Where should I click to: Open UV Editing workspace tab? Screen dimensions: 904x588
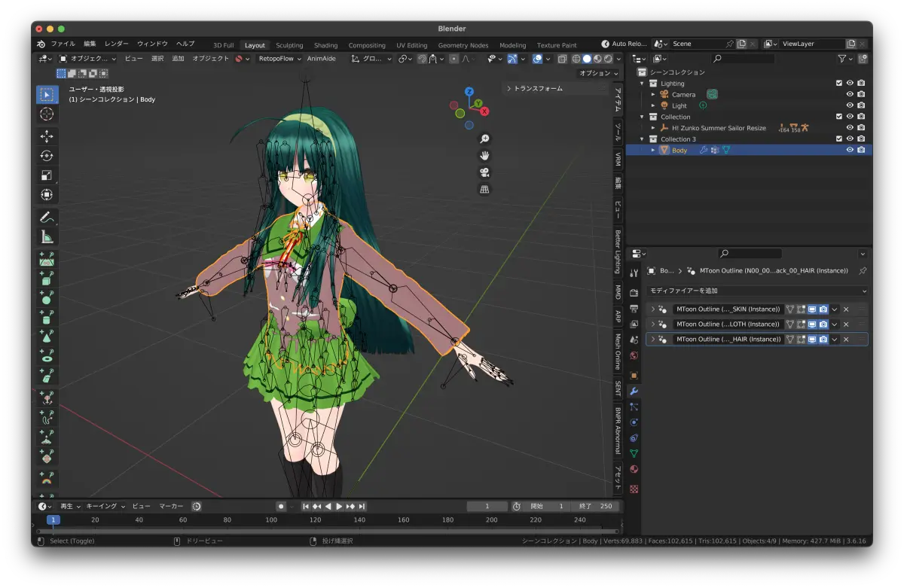[411, 45]
